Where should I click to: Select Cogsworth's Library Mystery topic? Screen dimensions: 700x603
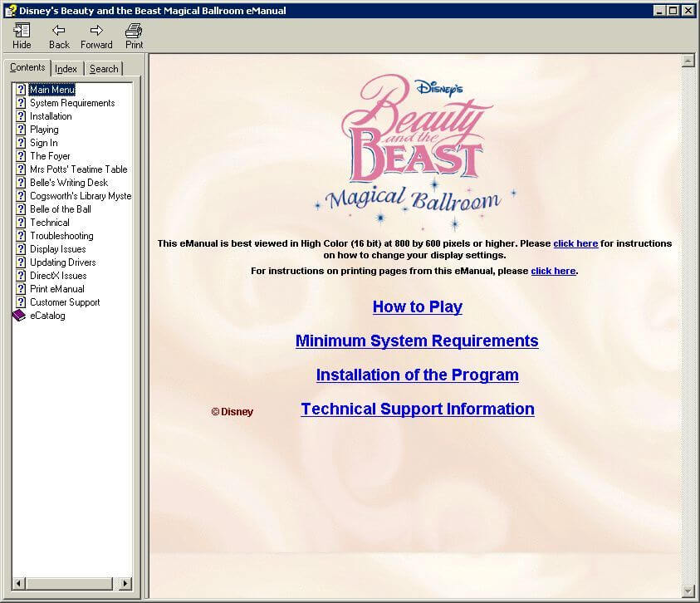tap(81, 196)
